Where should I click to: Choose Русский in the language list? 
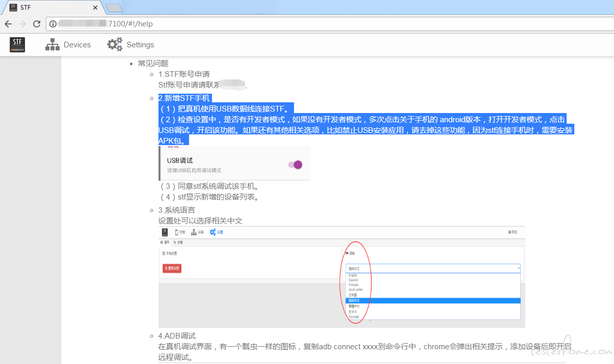click(354, 317)
